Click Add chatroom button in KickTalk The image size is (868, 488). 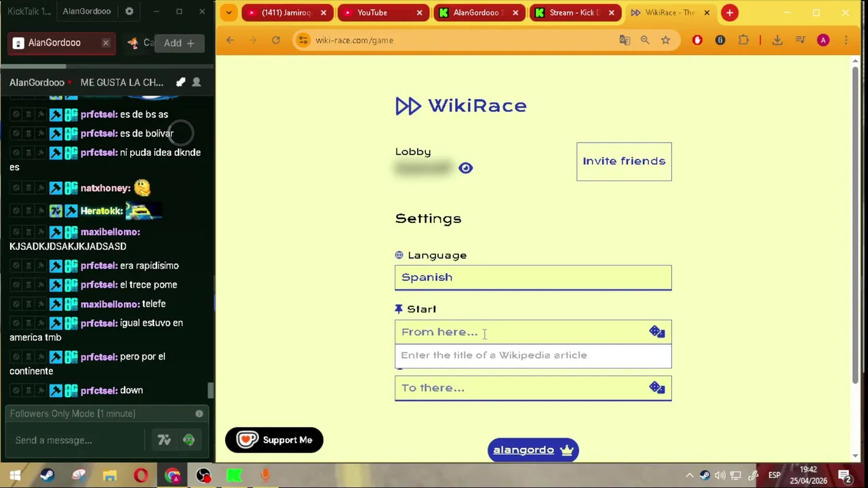[179, 43]
